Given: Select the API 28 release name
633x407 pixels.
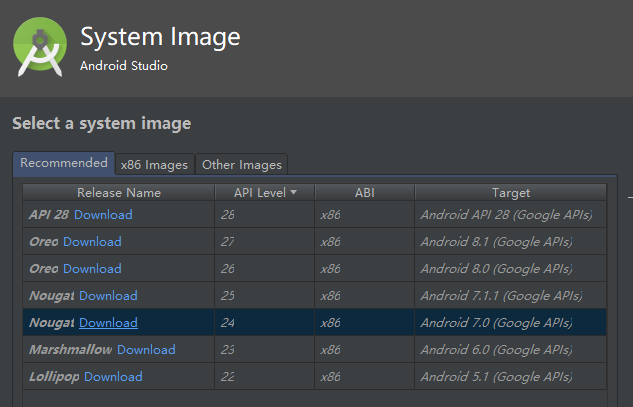Looking at the screenshot, I should point(49,214).
